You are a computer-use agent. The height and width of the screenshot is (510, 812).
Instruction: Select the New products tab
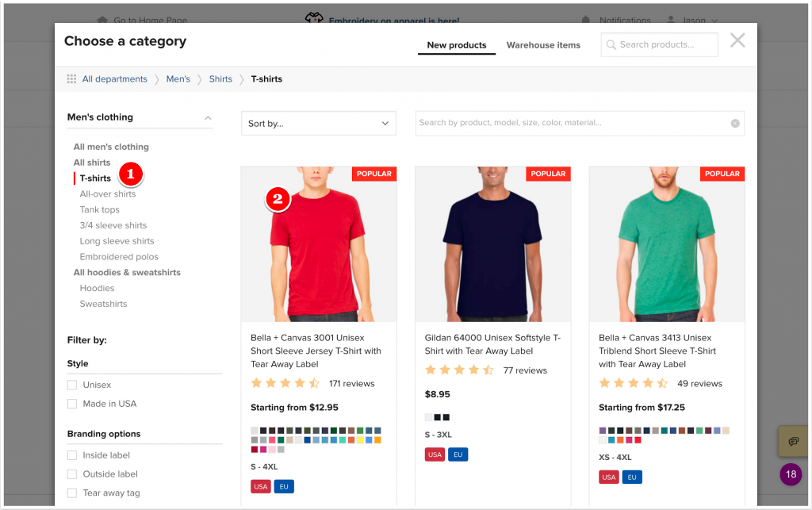(456, 45)
